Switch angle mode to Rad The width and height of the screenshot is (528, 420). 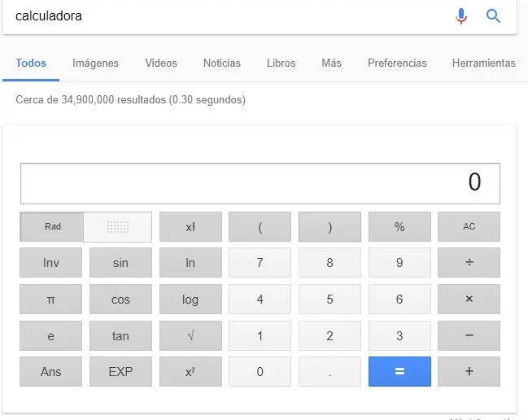click(53, 227)
